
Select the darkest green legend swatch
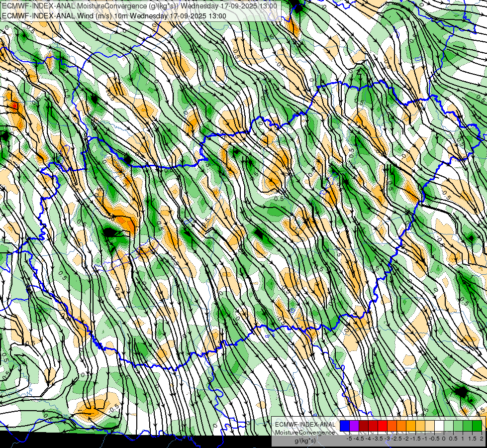(x=477, y=426)
